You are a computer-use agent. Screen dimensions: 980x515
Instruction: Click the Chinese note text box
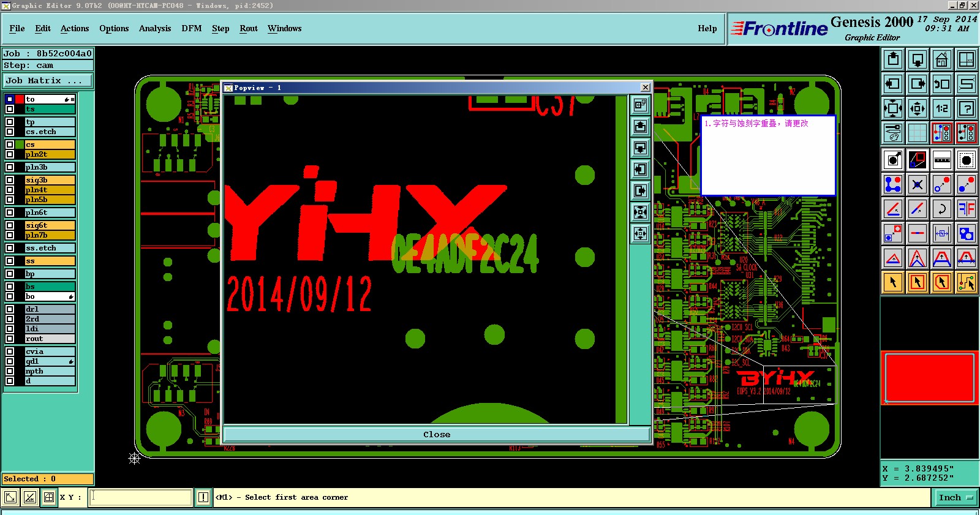(x=768, y=156)
